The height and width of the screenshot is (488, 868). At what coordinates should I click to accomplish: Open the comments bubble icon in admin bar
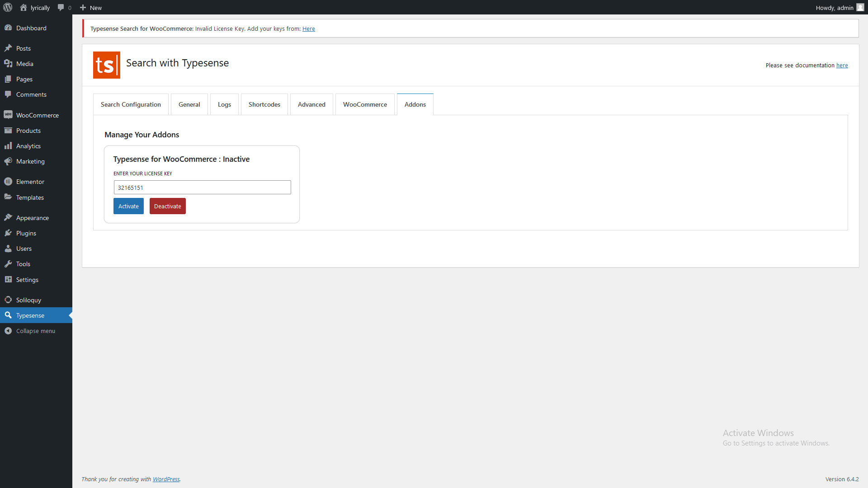[x=61, y=8]
